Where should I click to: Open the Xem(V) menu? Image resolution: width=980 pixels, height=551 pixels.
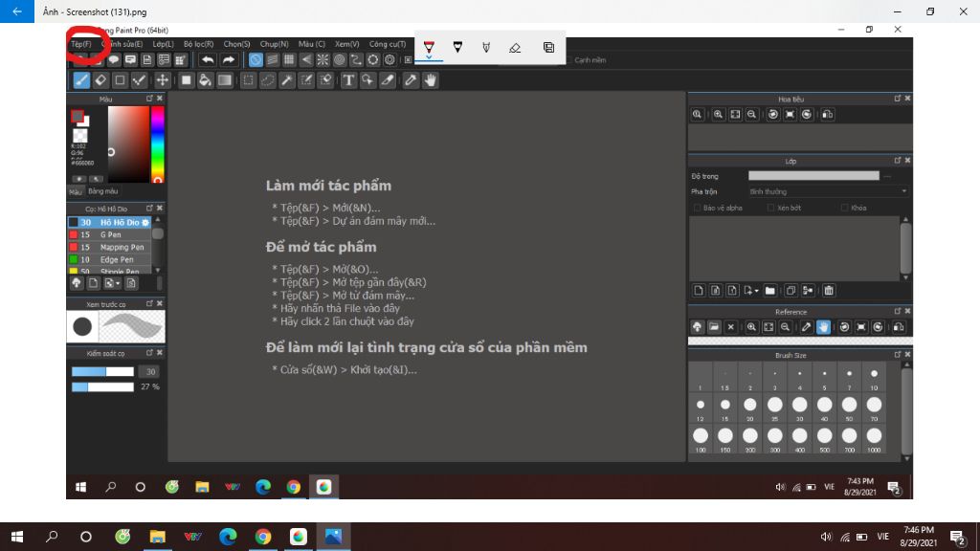pos(346,44)
